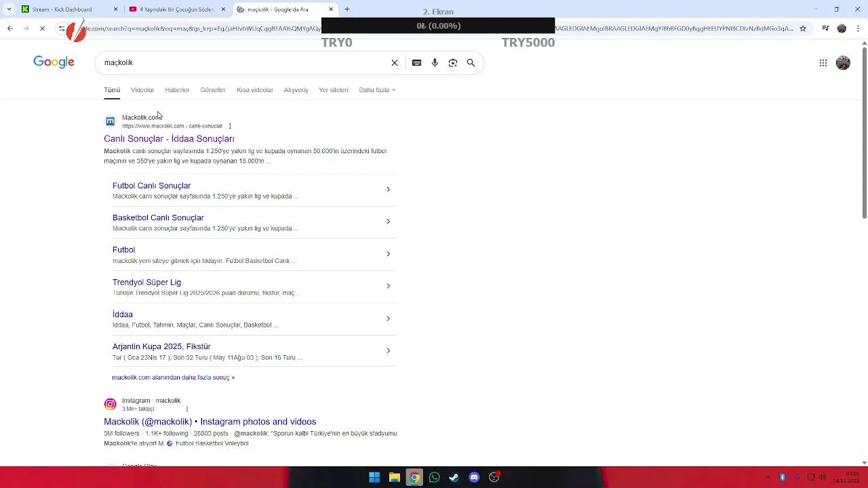Open the Canlı Sonuçlar - İddaa Sonuçları result
The image size is (868, 488).
click(169, 138)
